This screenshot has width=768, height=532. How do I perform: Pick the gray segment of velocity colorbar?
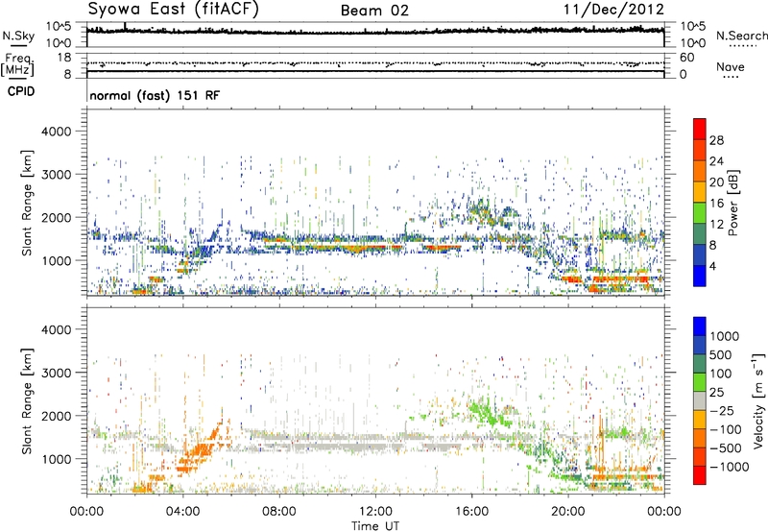pos(700,400)
